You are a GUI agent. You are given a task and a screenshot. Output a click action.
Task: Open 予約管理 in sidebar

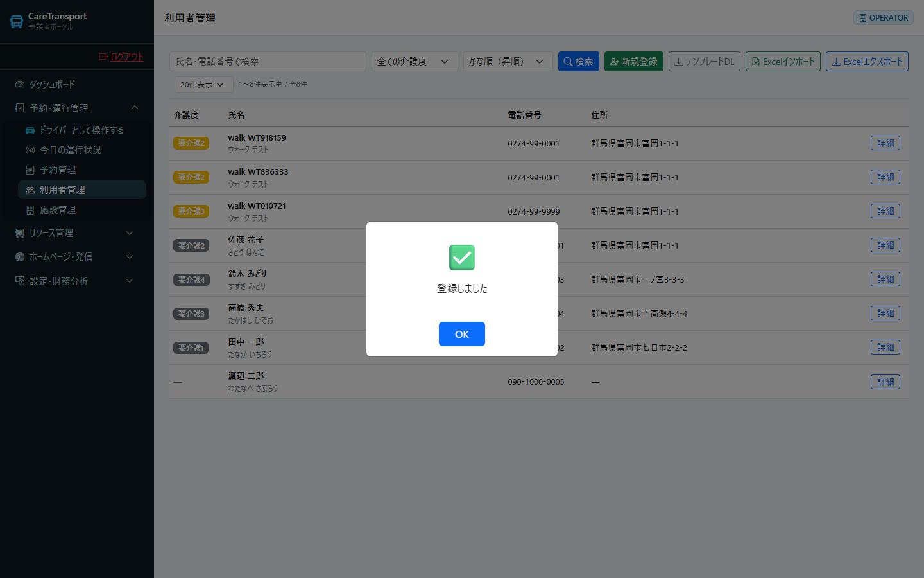[82, 170]
